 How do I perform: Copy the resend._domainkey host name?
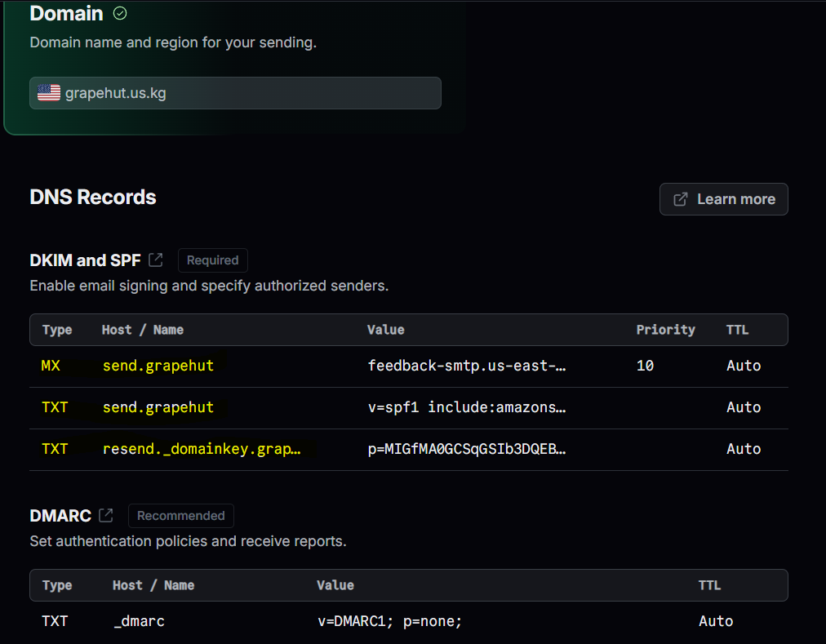[202, 449]
